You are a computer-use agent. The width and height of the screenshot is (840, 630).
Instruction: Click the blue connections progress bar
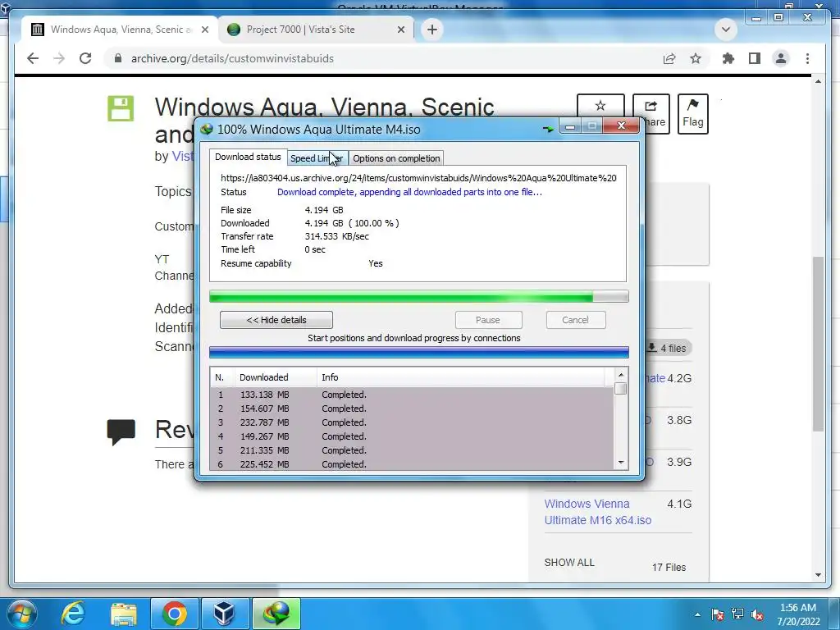(418, 353)
